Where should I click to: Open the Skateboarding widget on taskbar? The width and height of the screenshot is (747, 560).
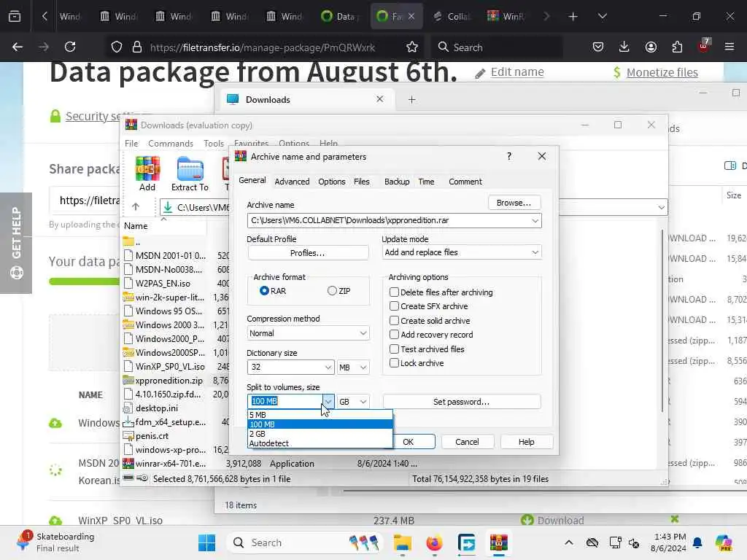pyautogui.click(x=55, y=542)
